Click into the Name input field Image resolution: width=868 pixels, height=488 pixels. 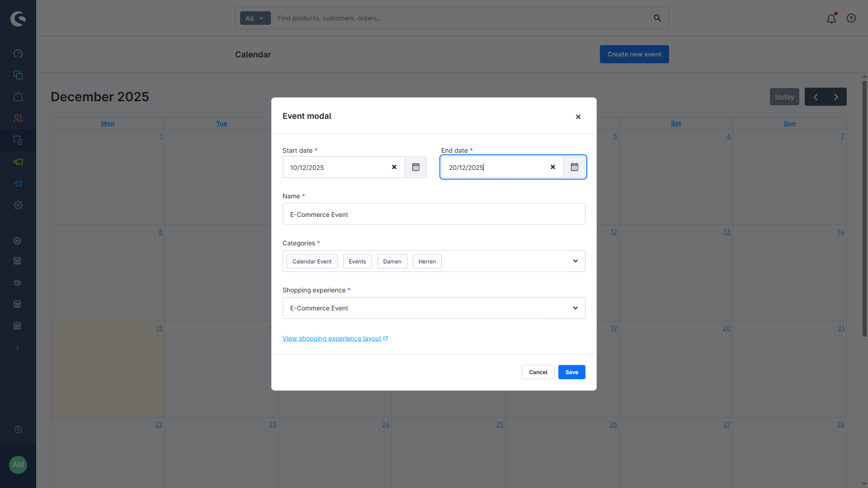click(x=434, y=214)
